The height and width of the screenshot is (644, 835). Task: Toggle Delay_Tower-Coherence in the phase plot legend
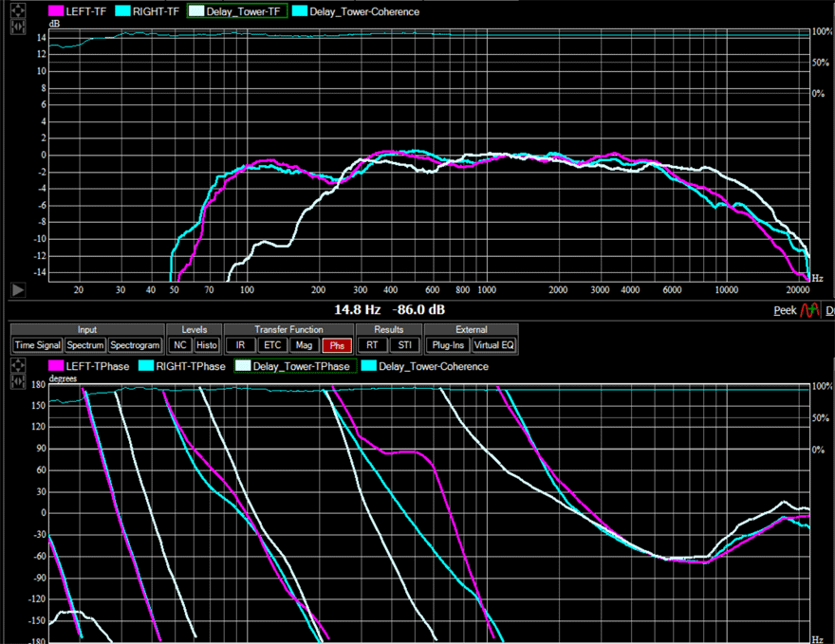[x=425, y=366]
